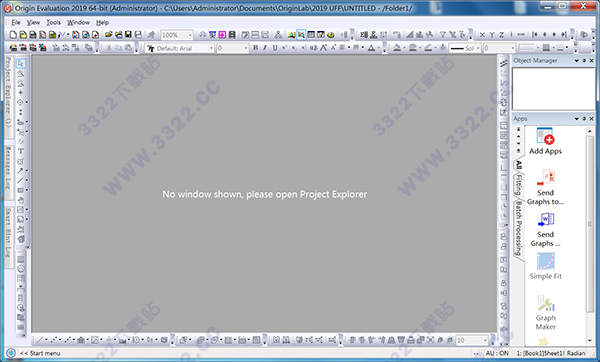Click the New Project icon in the toolbar
This screenshot has height=362, width=600.
[x=13, y=35]
